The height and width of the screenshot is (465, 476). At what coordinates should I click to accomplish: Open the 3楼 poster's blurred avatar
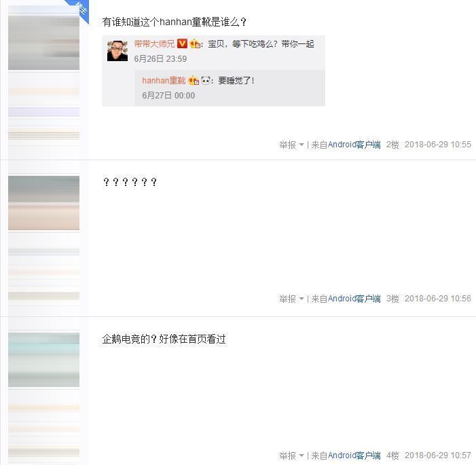point(43,203)
